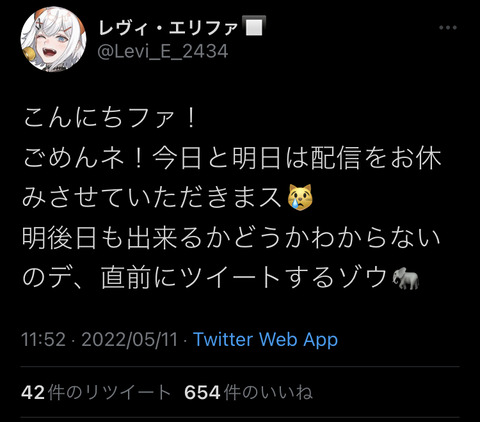
Task: View the 654件のいいね list
Action: click(x=249, y=392)
